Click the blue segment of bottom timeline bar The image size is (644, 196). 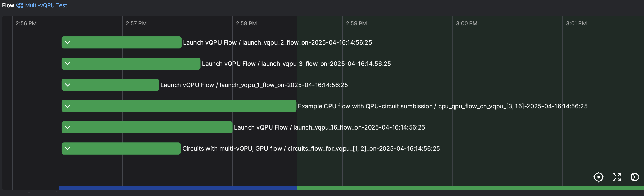click(x=178, y=188)
